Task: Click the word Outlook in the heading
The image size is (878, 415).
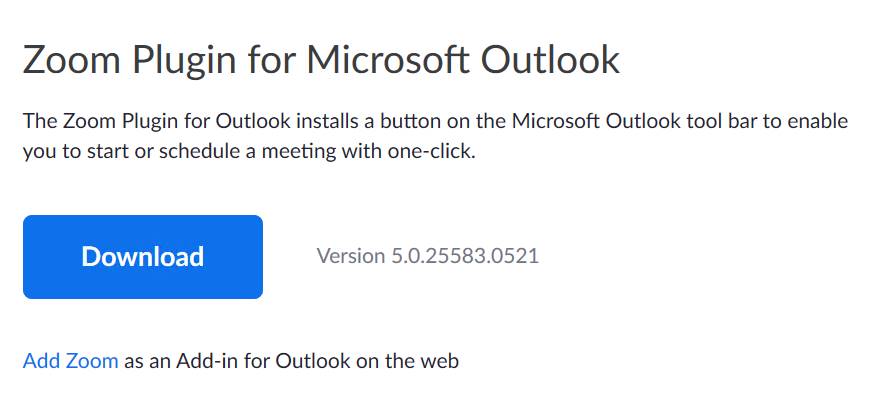Action: (x=551, y=60)
